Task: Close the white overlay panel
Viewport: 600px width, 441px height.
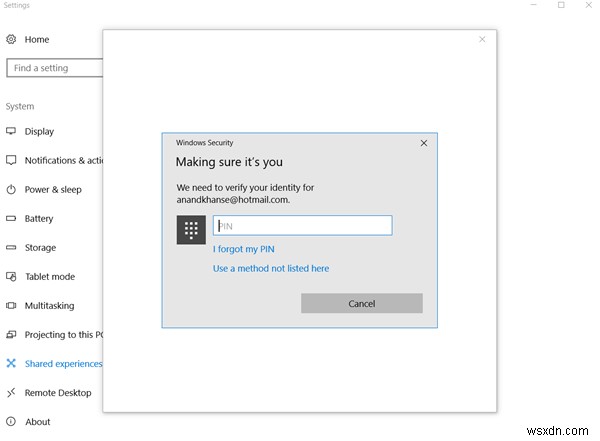Action: tap(482, 39)
